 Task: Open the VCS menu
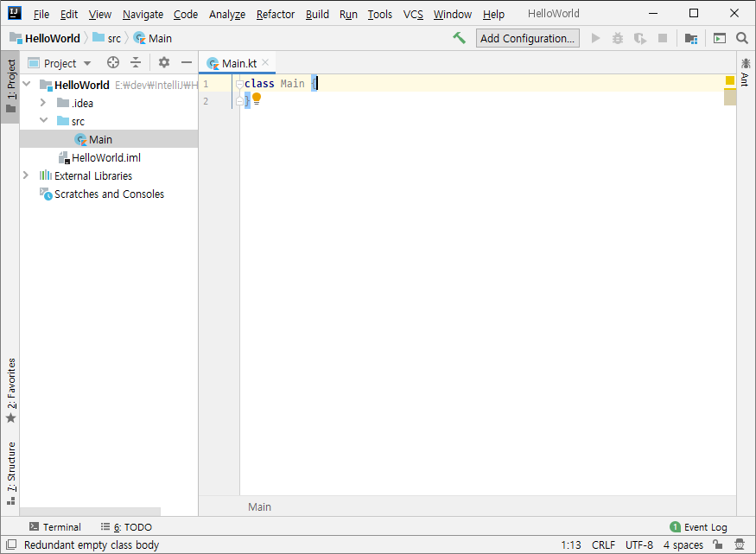[x=413, y=15]
